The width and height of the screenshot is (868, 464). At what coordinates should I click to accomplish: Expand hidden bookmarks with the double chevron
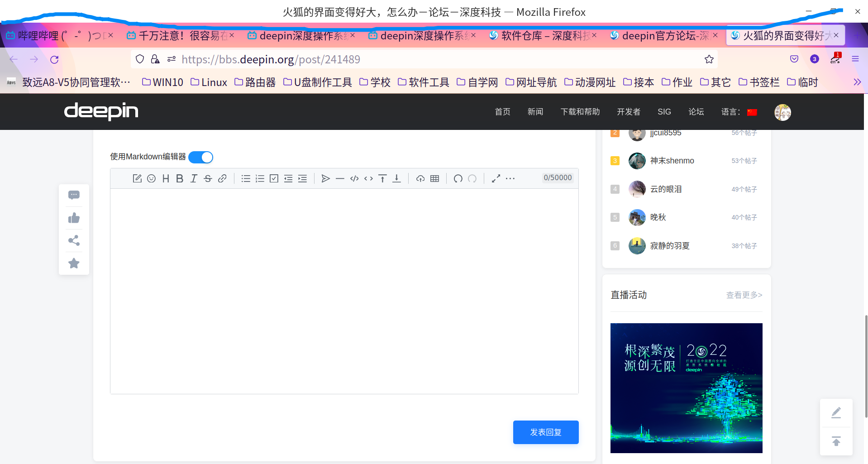[x=857, y=82]
